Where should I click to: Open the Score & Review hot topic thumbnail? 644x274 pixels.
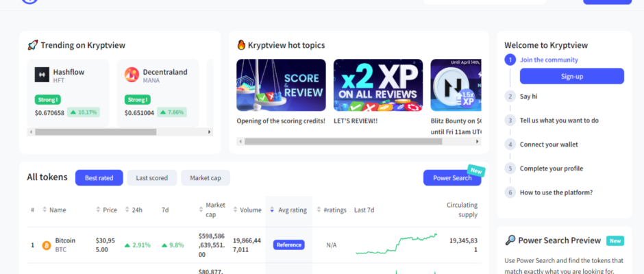pos(281,85)
